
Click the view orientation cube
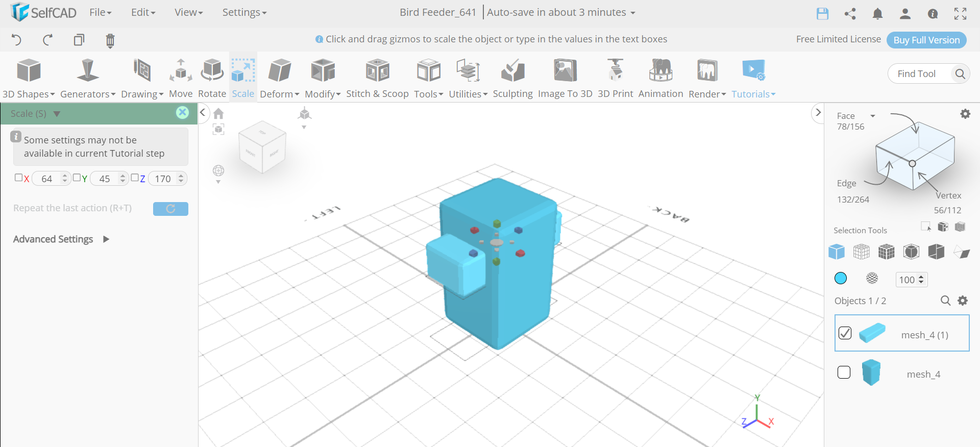tap(262, 147)
